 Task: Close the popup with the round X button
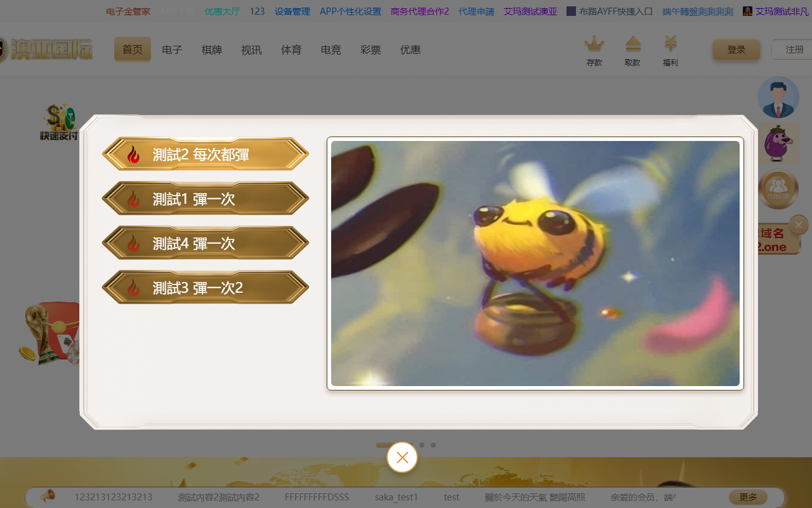[x=402, y=457]
